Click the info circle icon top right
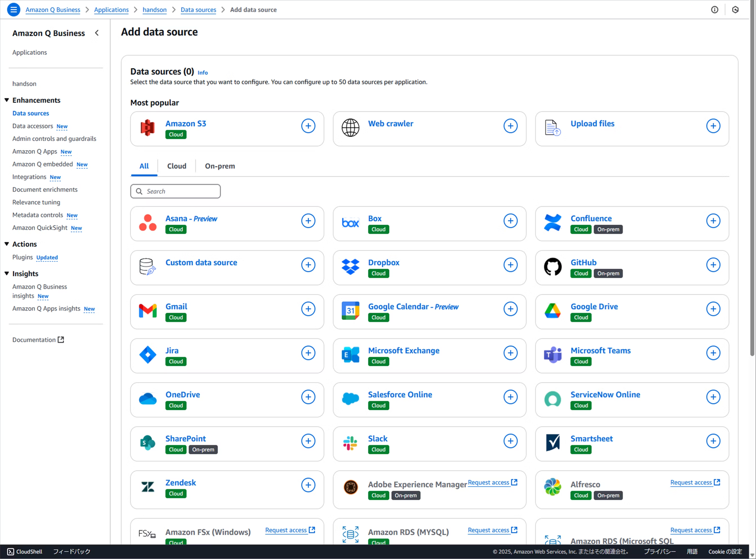756x559 pixels. [714, 10]
